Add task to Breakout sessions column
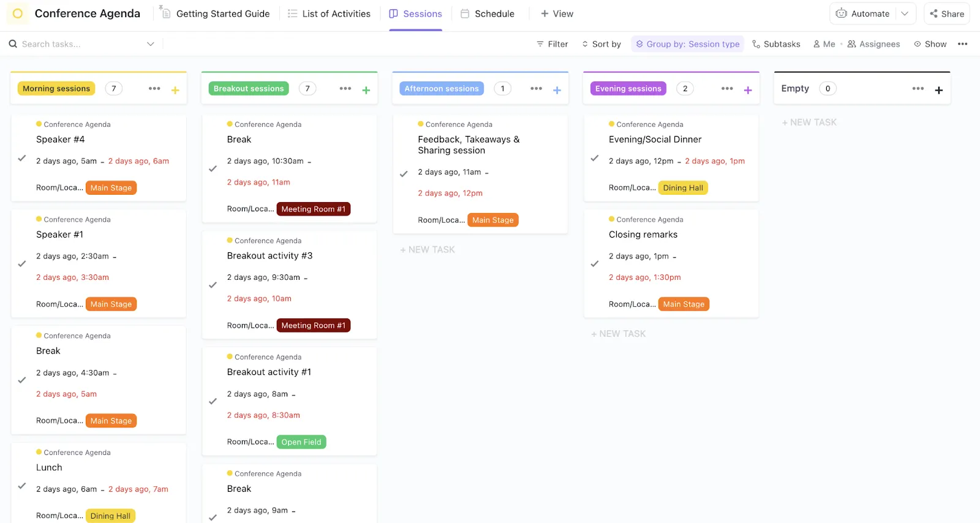This screenshot has width=980, height=523. tap(366, 90)
